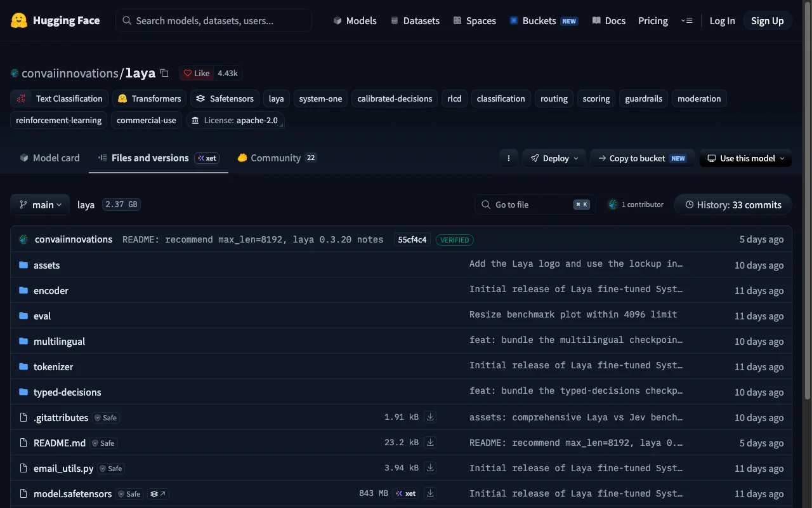812x508 pixels.
Task: Open the three-dot more options button
Action: click(x=508, y=158)
